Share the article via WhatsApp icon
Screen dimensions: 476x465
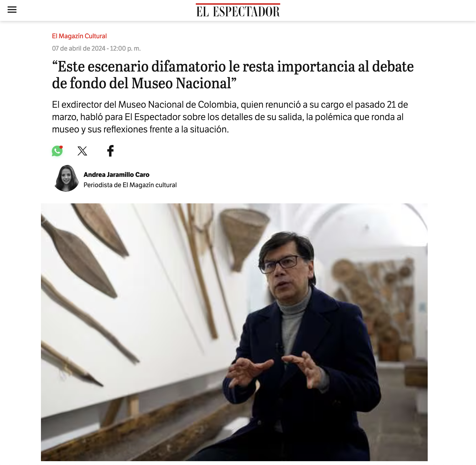(57, 151)
